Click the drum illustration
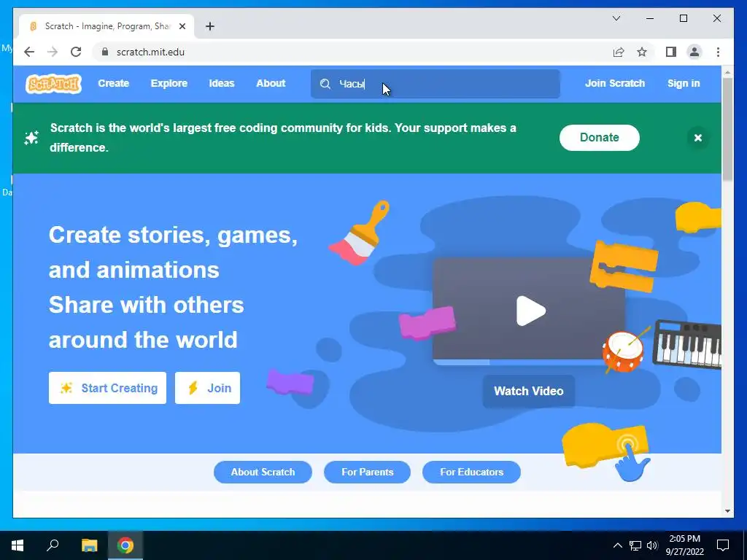 (624, 351)
